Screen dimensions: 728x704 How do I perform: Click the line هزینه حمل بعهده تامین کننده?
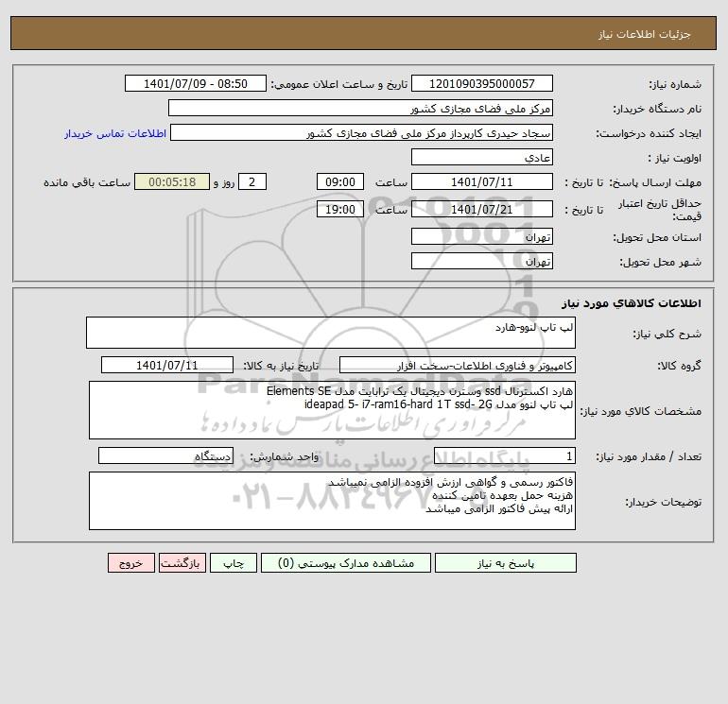tap(502, 495)
